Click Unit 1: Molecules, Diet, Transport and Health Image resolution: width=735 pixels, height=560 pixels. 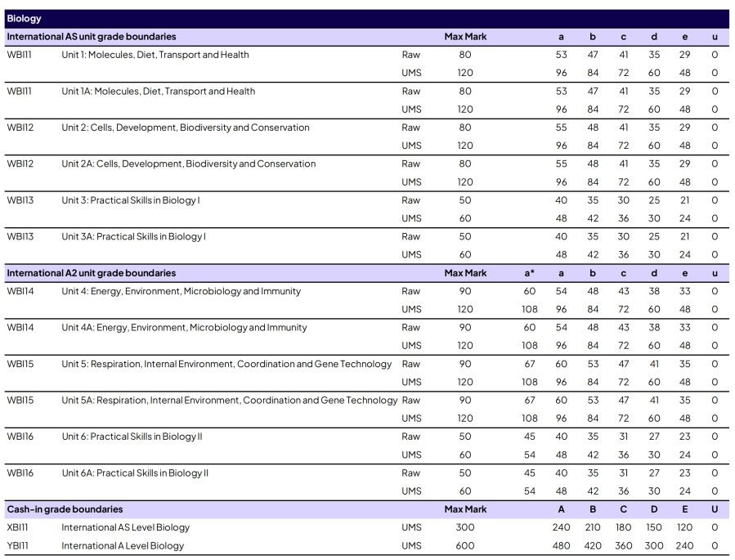(155, 55)
